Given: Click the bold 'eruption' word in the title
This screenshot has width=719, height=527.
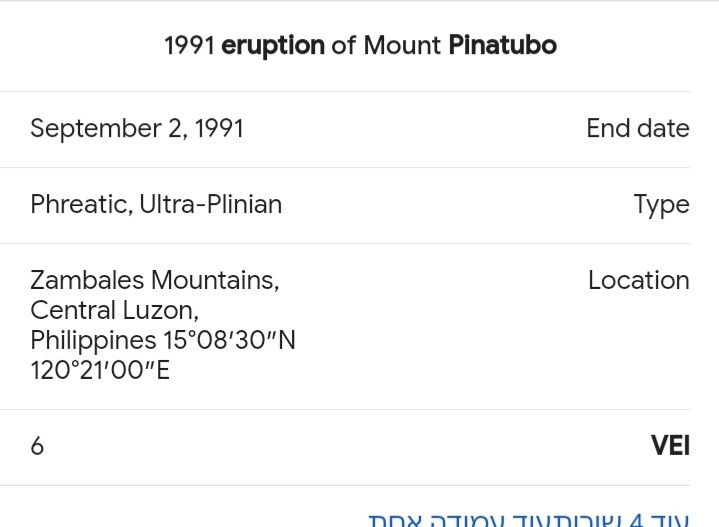Looking at the screenshot, I should pyautogui.click(x=273, y=46).
